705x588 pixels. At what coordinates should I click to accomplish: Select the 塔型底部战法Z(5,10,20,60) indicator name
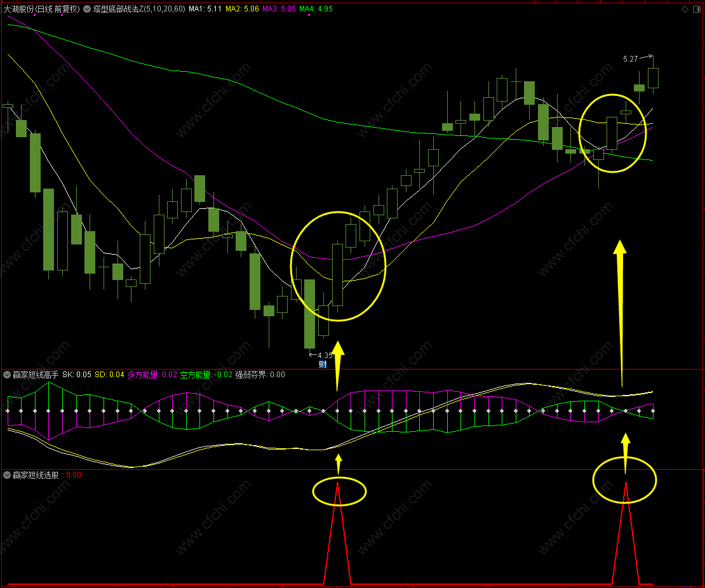139,9
